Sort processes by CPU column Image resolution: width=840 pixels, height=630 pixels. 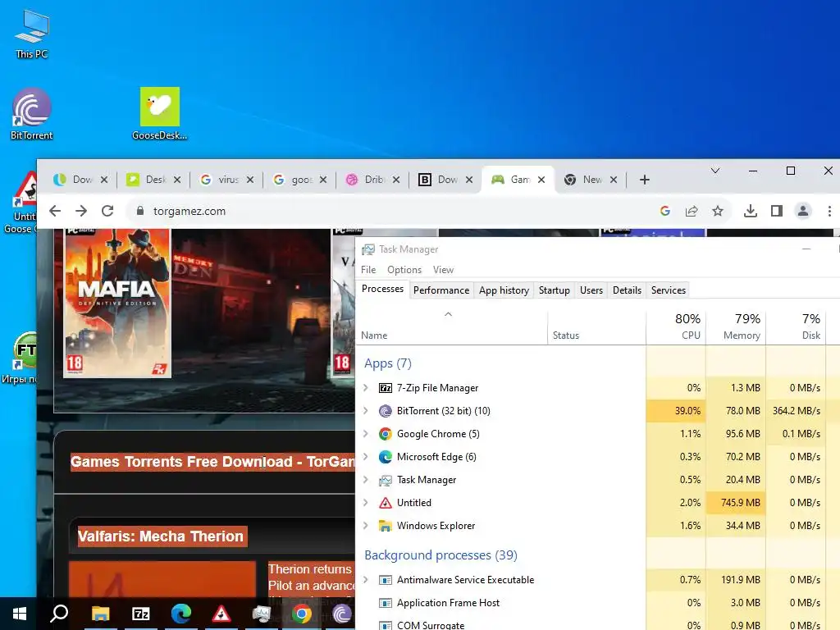(676, 326)
